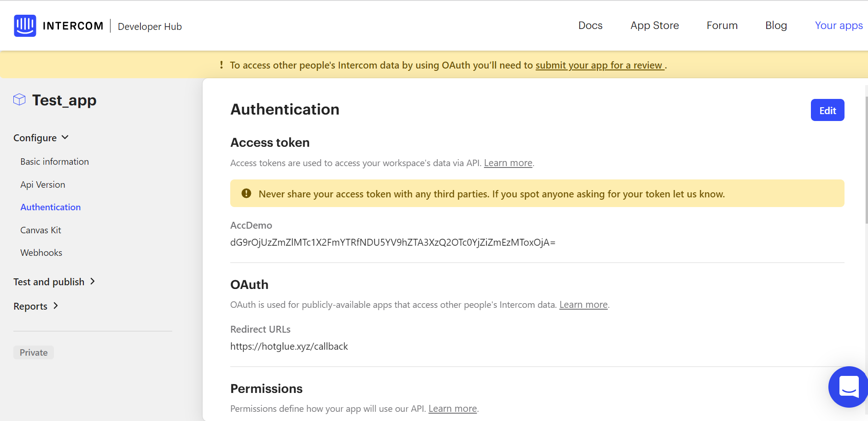
Task: Expand the Test and publish section
Action: 54,282
